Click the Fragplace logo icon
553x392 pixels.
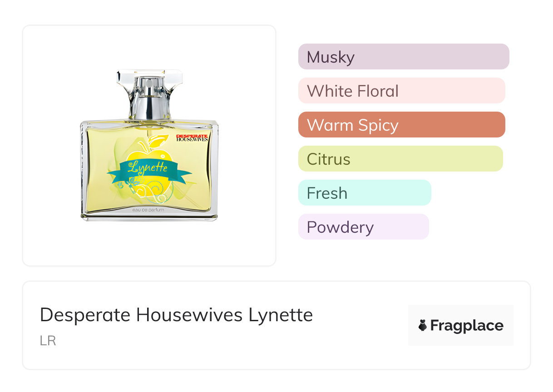(x=423, y=325)
